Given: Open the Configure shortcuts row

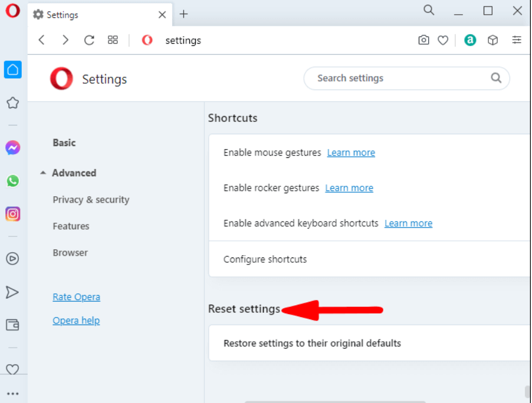Looking at the screenshot, I should coord(370,259).
